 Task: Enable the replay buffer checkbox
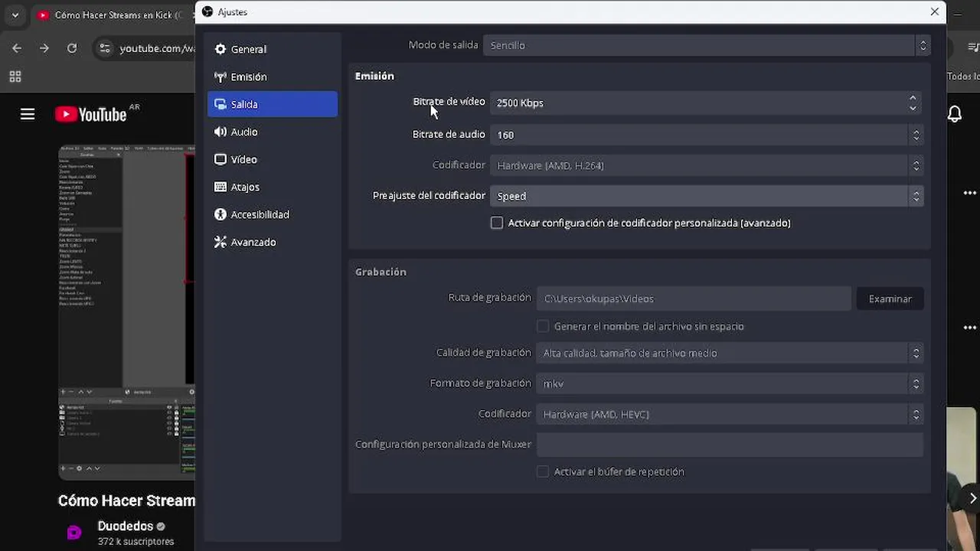[x=543, y=471]
